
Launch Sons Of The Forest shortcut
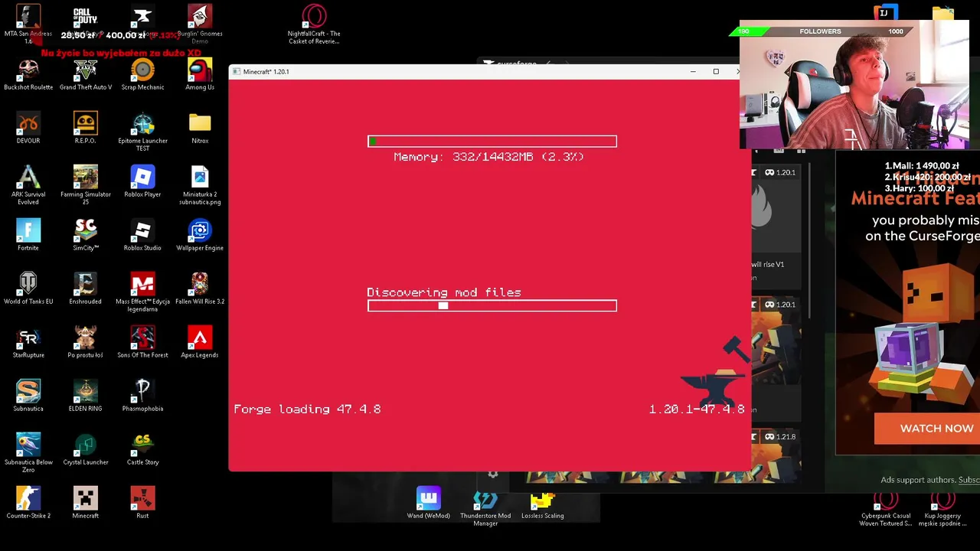[x=142, y=342]
